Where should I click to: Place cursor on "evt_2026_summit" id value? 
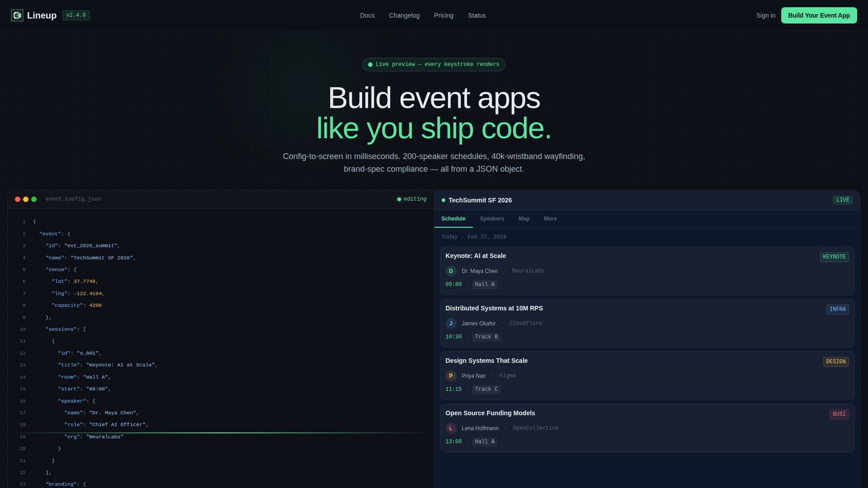(91, 246)
